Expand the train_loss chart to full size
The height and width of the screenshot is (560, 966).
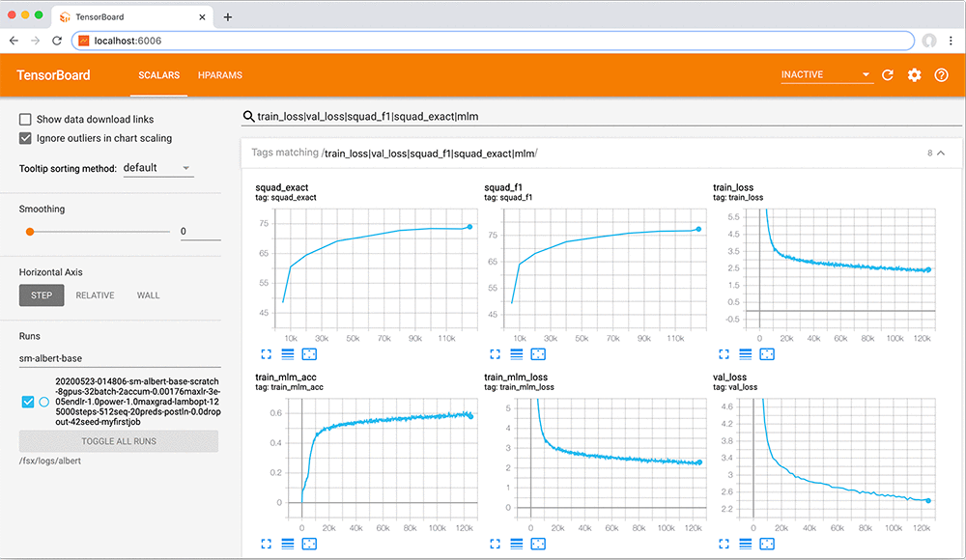[724, 354]
